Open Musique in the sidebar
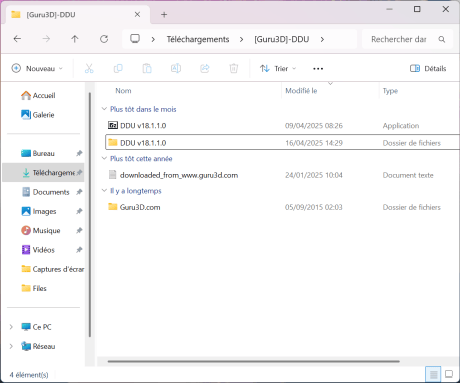Image resolution: width=460 pixels, height=383 pixels. (41, 230)
